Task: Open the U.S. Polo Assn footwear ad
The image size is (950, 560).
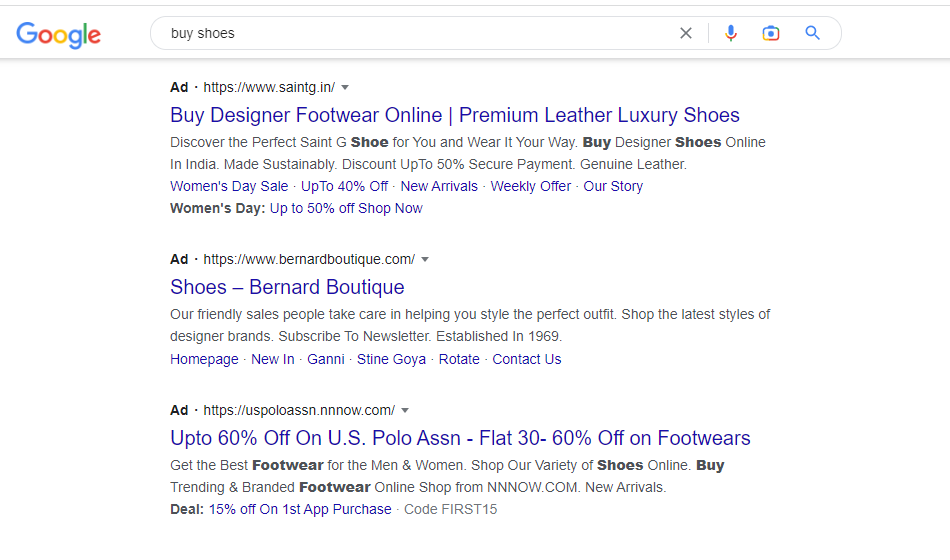Action: 460,438
